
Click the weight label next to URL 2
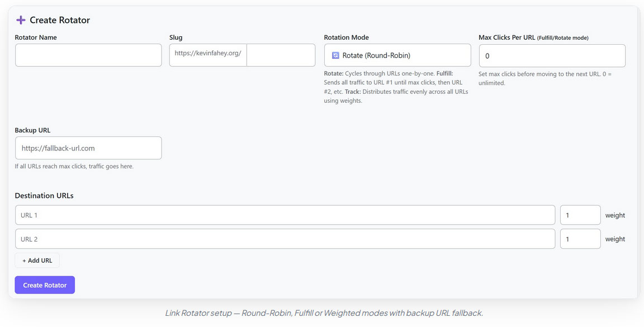pyautogui.click(x=615, y=239)
